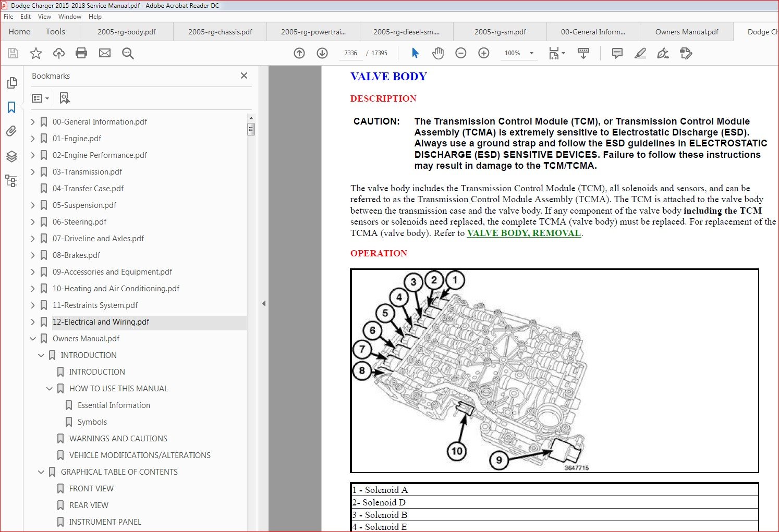Send file by email envelope icon
The height and width of the screenshot is (532, 779).
(x=105, y=53)
